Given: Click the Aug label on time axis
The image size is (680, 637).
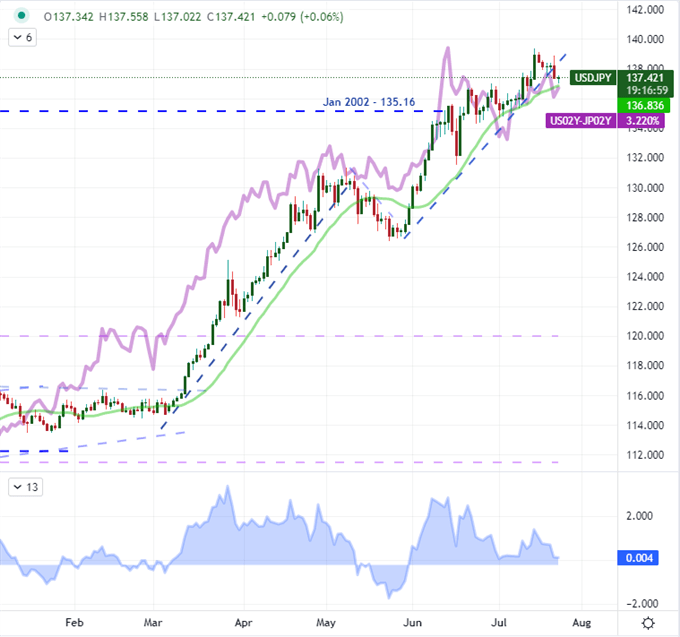Looking at the screenshot, I should [x=582, y=623].
